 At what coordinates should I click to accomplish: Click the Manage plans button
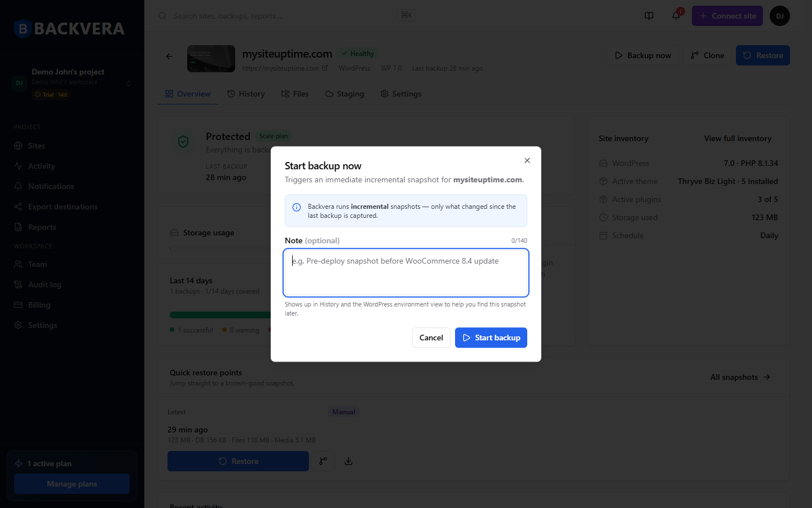coord(72,484)
